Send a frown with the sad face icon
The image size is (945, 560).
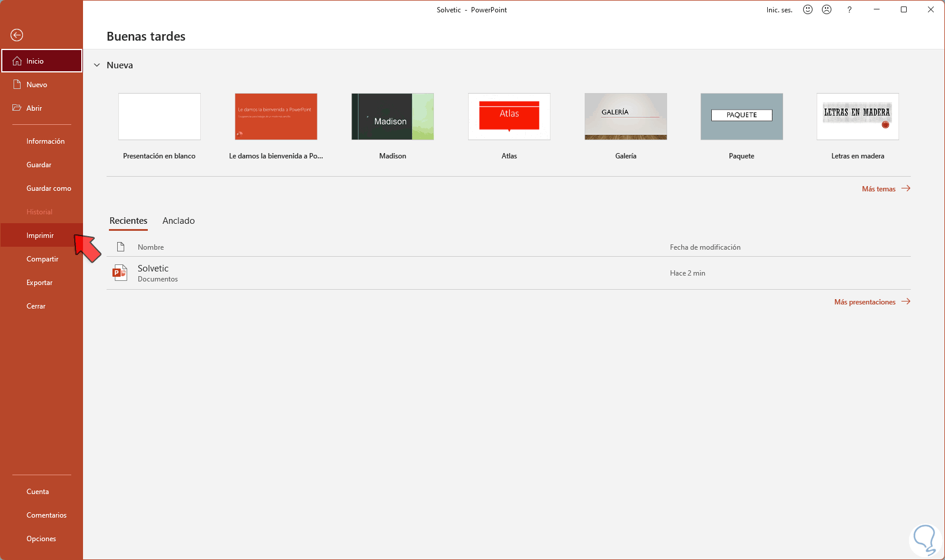click(827, 9)
